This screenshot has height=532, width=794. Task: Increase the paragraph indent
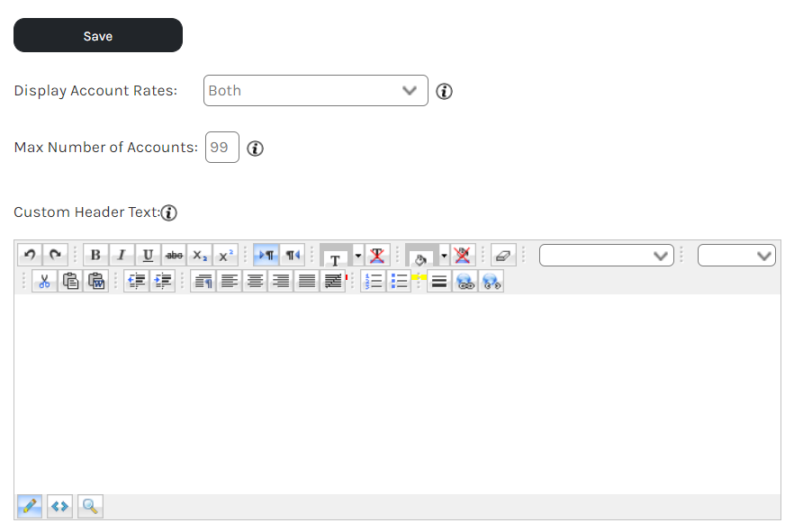[x=163, y=281]
